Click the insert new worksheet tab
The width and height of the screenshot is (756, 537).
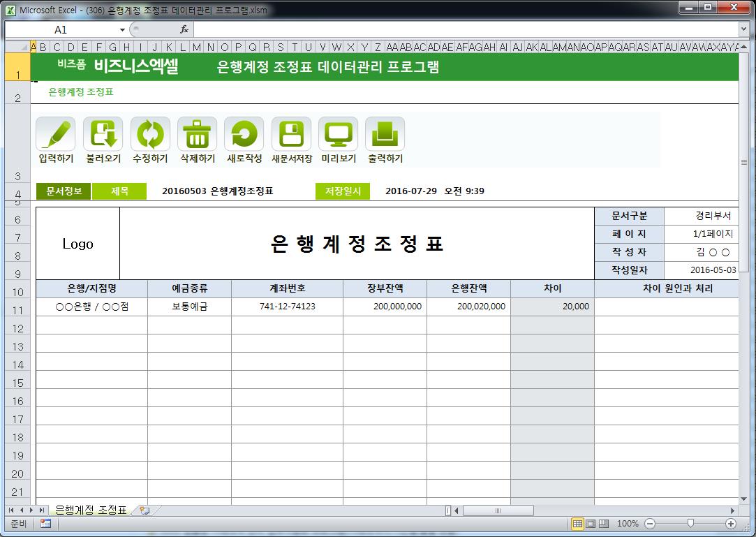145,510
